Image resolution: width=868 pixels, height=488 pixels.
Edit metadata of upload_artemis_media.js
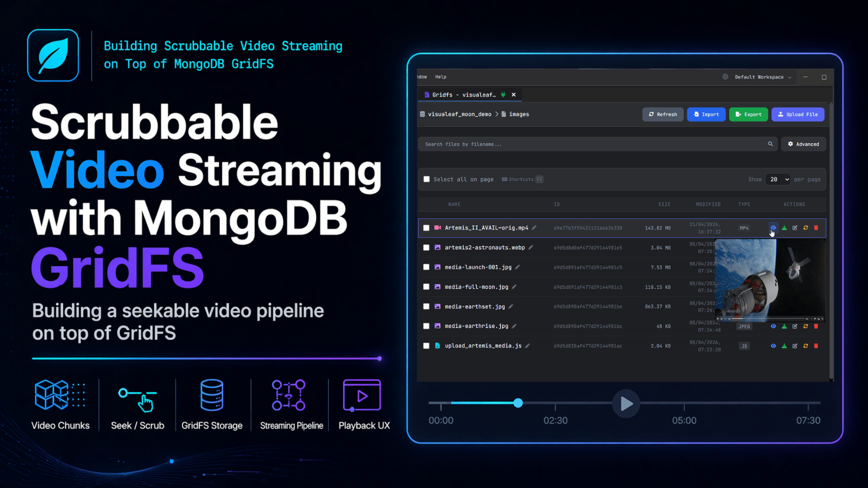[x=795, y=346]
